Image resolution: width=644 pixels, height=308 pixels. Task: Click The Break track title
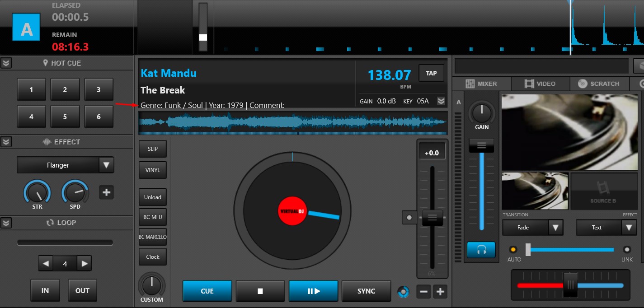[x=163, y=90]
